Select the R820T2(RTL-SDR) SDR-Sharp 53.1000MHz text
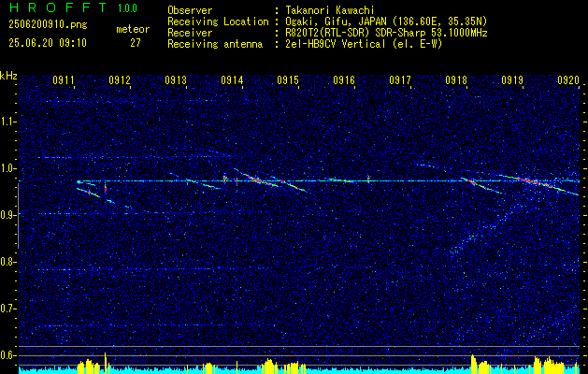The height and width of the screenshot is (374, 588). pyautogui.click(x=386, y=33)
